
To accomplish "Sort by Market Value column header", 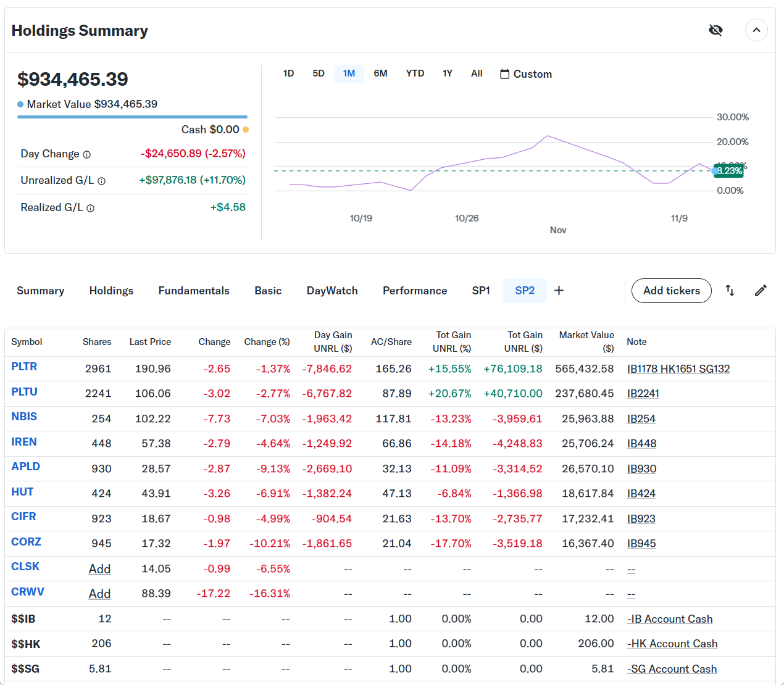I will 586,341.
